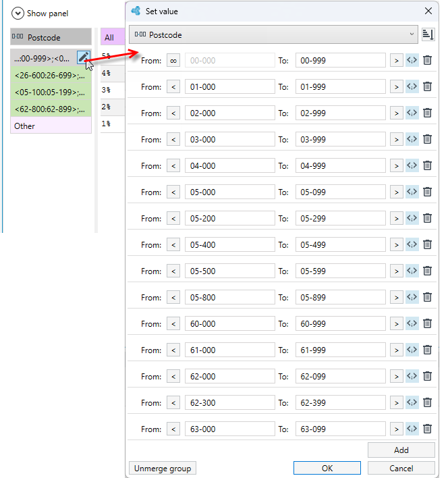Click the split icon for 05-500 range

click(x=412, y=271)
